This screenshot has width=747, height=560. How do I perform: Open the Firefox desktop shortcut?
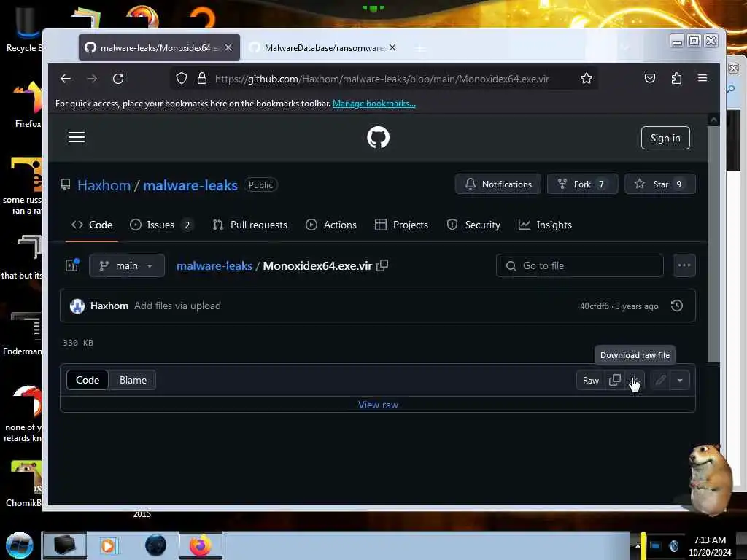click(x=28, y=105)
